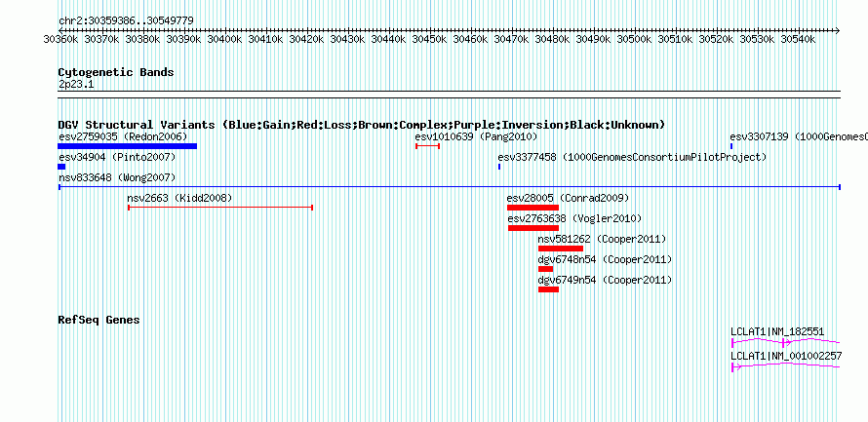Viewport: 868px width, 422px height.
Task: Click the LCLAT1|NM_001002257 gene label
Action: click(786, 356)
